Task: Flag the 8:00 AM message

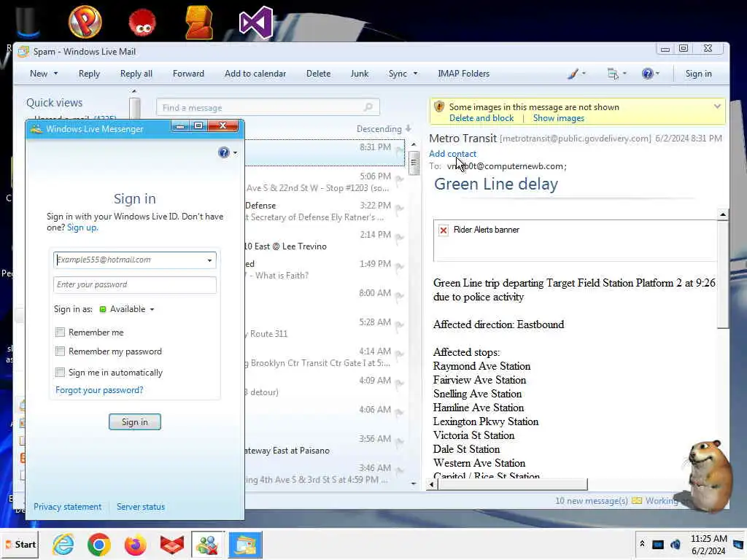Action: click(399, 296)
